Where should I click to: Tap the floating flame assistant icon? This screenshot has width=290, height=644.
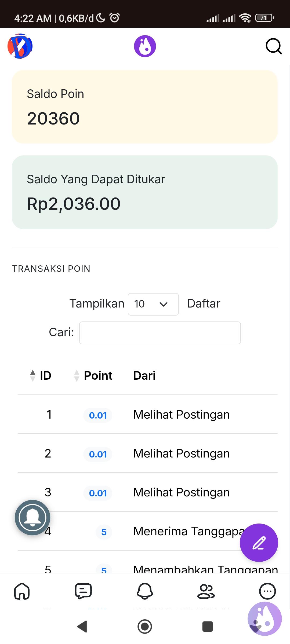pyautogui.click(x=264, y=619)
